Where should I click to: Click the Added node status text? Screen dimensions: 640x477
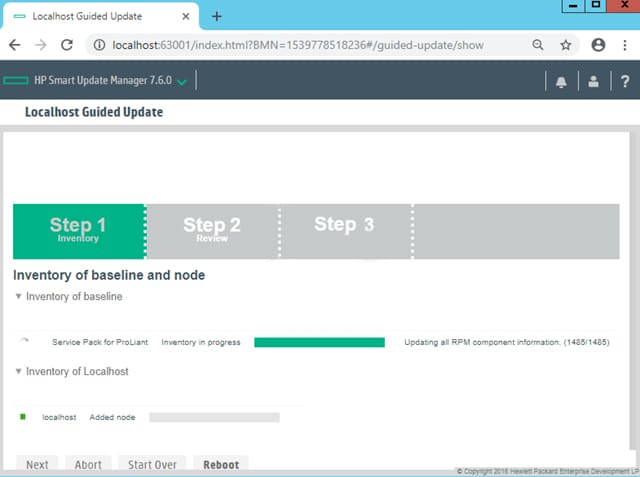pos(112,417)
